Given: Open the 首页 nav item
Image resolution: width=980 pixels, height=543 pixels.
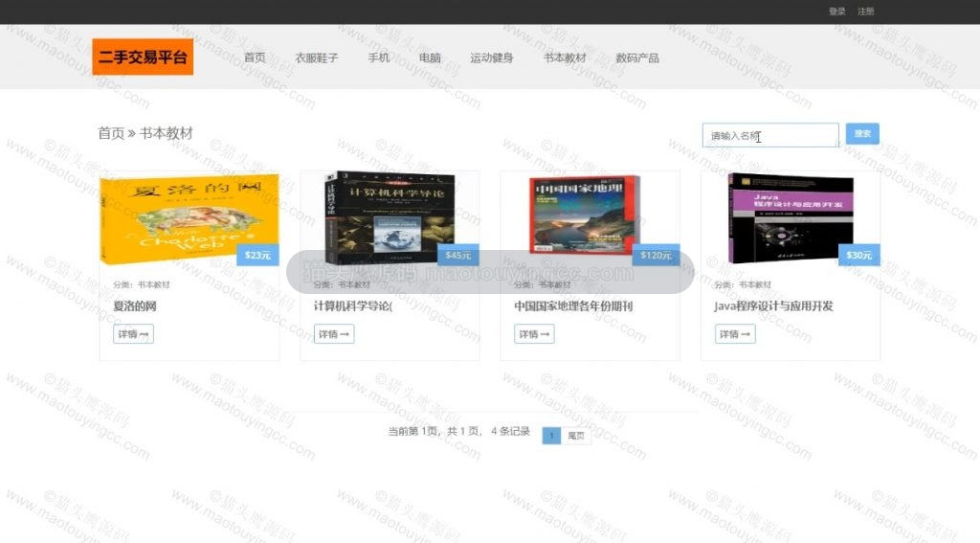Looking at the screenshot, I should (x=255, y=57).
